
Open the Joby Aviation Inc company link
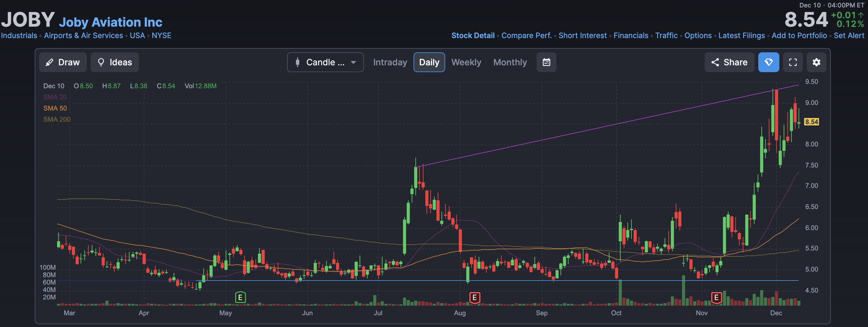111,22
